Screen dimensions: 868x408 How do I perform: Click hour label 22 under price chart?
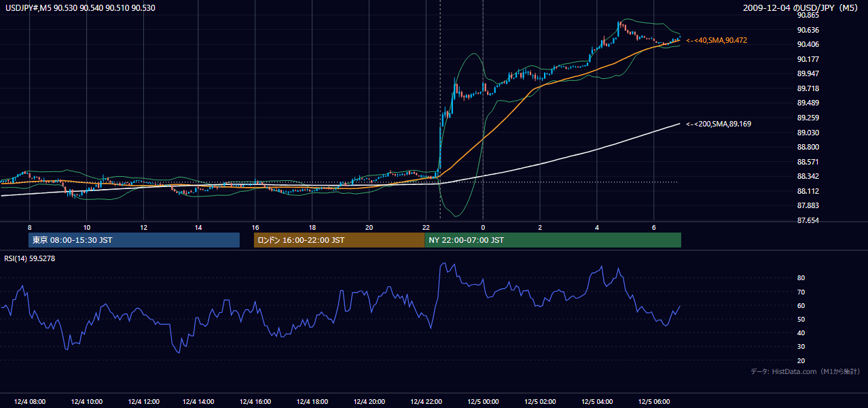pos(426,227)
